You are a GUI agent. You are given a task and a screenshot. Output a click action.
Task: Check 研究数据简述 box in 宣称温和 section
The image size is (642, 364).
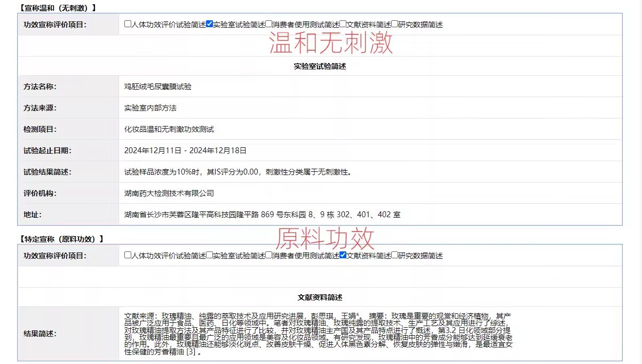394,24
